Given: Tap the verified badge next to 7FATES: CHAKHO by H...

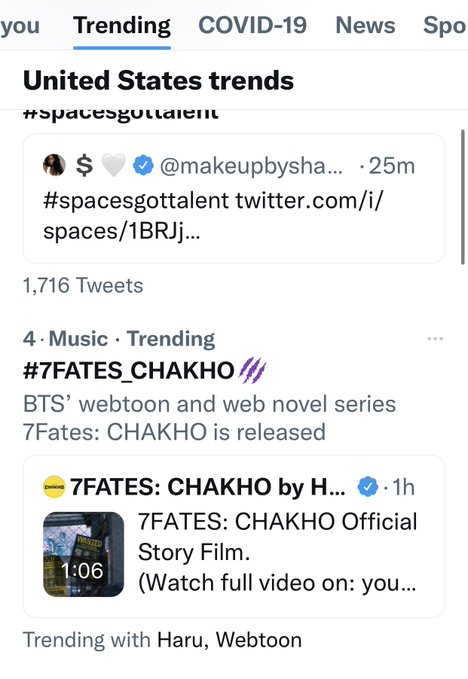Looking at the screenshot, I should 368,487.
